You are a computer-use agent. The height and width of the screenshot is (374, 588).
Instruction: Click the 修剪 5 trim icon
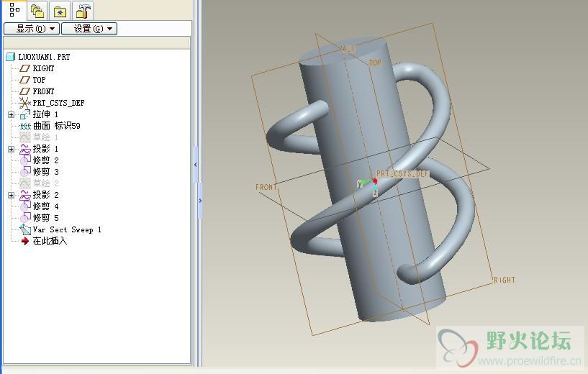pyautogui.click(x=25, y=218)
